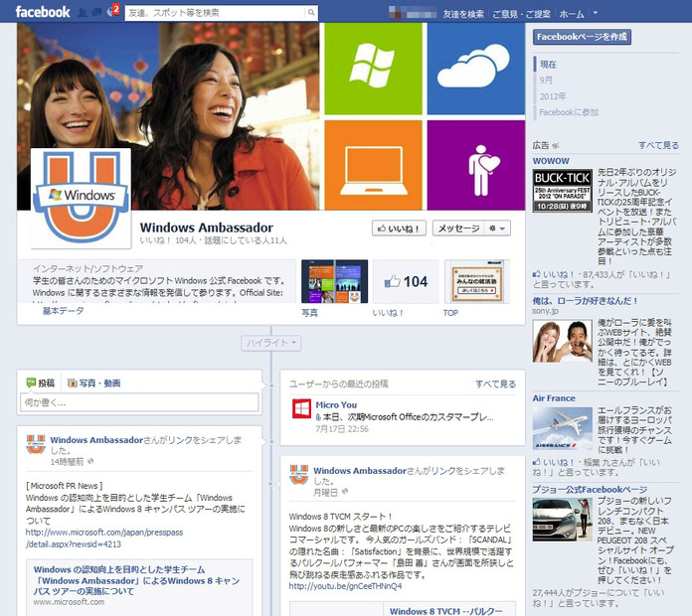Open the microsoft.com presspass link

pos(104,538)
